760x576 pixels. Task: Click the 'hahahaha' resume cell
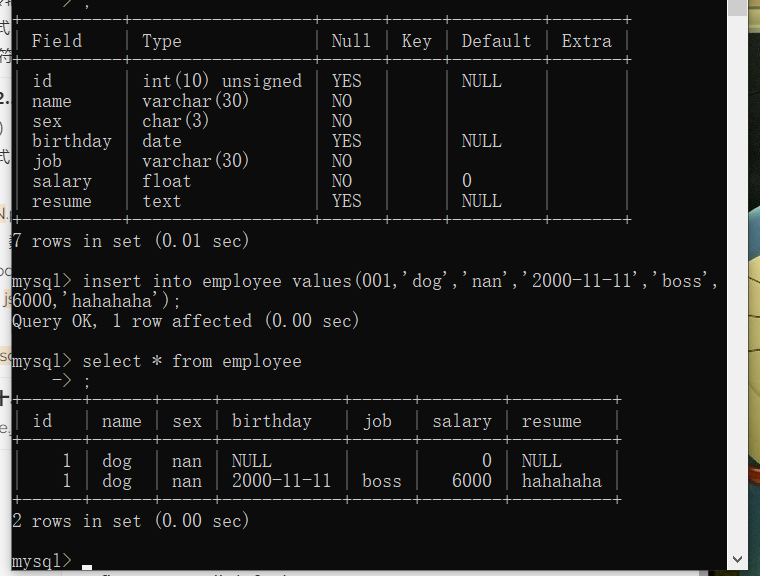point(561,481)
